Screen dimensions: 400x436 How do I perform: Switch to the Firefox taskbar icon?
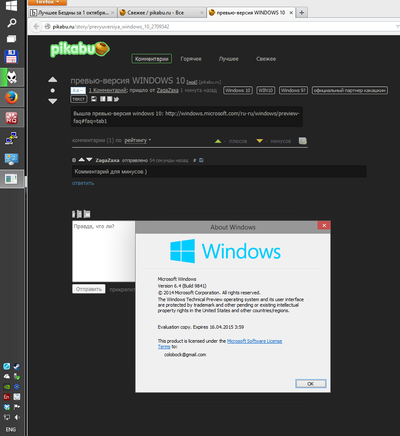12,98
